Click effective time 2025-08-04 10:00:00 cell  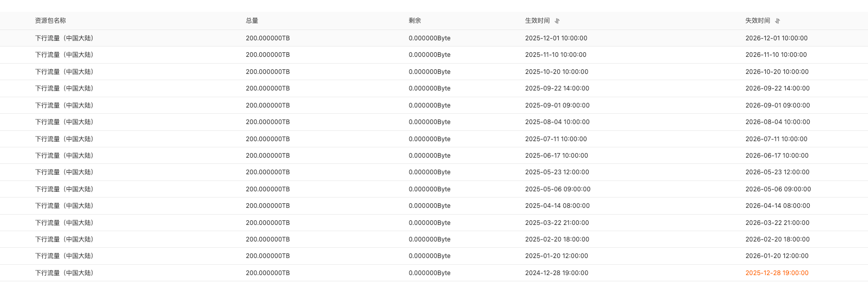point(557,122)
